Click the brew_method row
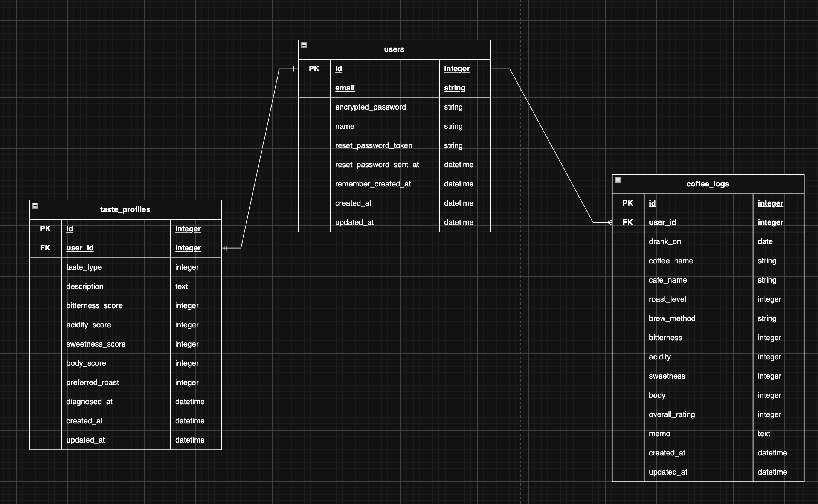 point(672,319)
